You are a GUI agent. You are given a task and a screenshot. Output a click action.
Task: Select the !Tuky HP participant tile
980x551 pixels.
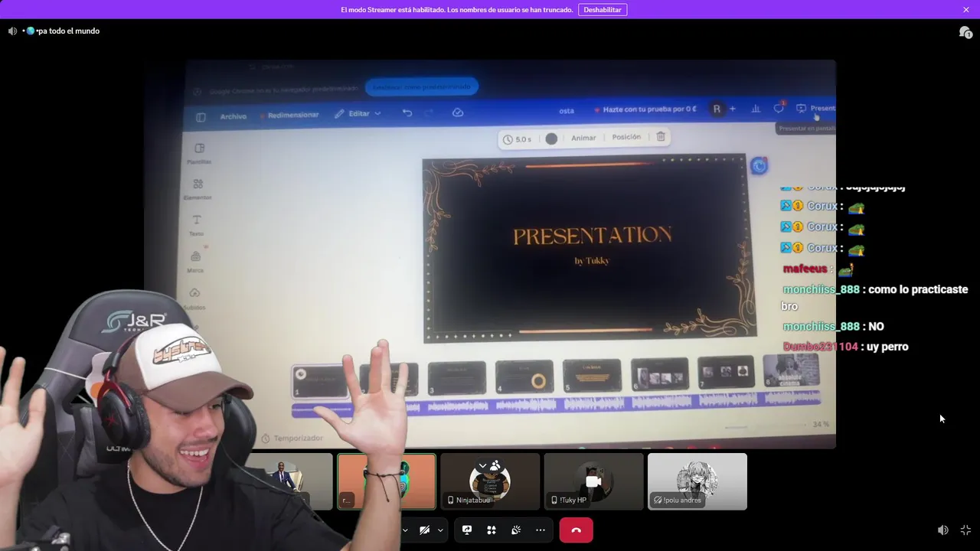point(593,481)
